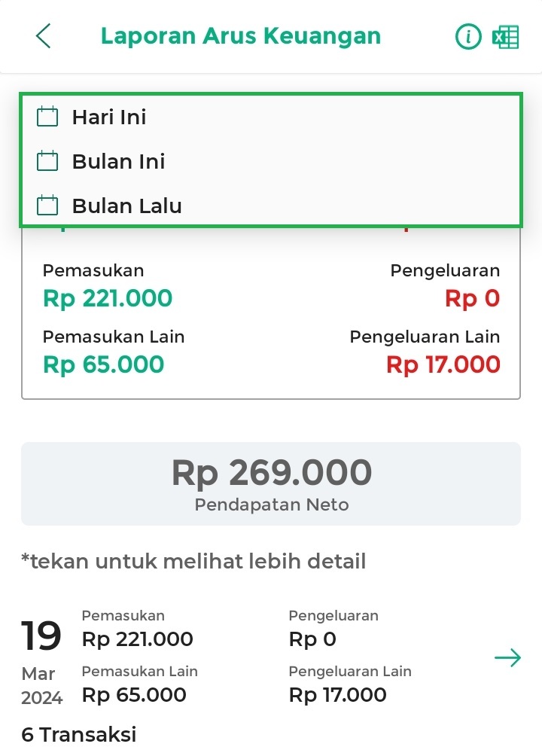Screen dimensions: 542x756
Task: Click the tekan untuk melihat detail hint
Action: coord(193,561)
